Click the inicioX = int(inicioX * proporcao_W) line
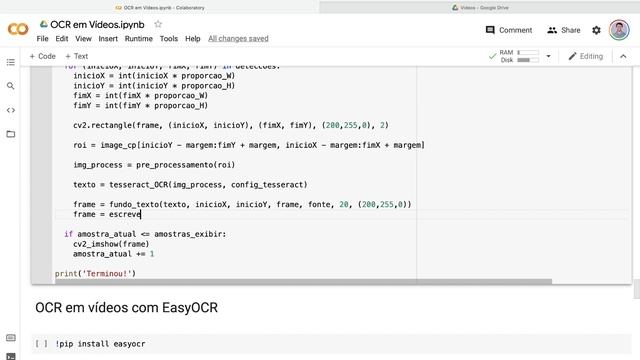The image size is (640, 360). tap(154, 76)
